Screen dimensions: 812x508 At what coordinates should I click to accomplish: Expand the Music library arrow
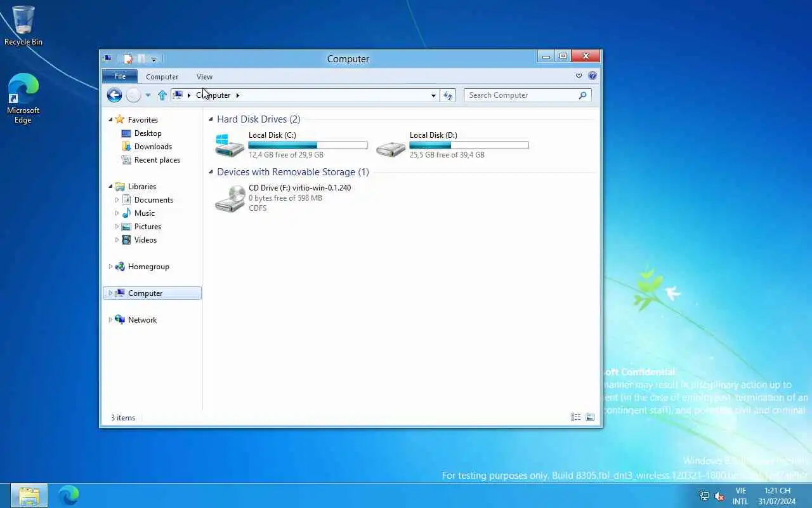[117, 213]
